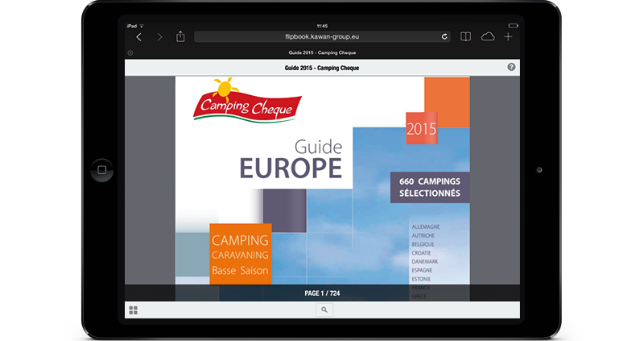This screenshot has height=341, width=644.
Task: Close the Guide 2015 - Camping Cheque tab
Action: [130, 52]
